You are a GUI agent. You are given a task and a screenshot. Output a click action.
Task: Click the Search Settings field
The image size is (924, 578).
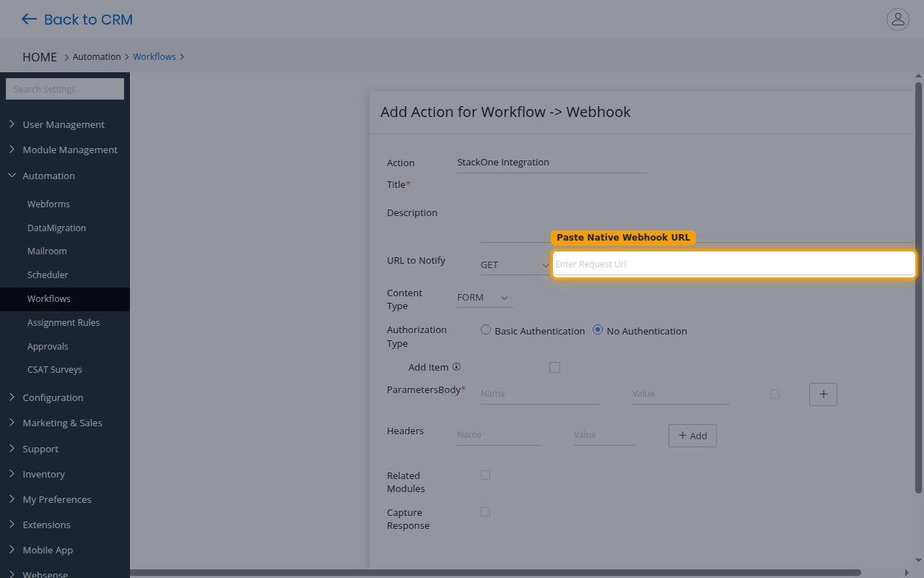65,89
